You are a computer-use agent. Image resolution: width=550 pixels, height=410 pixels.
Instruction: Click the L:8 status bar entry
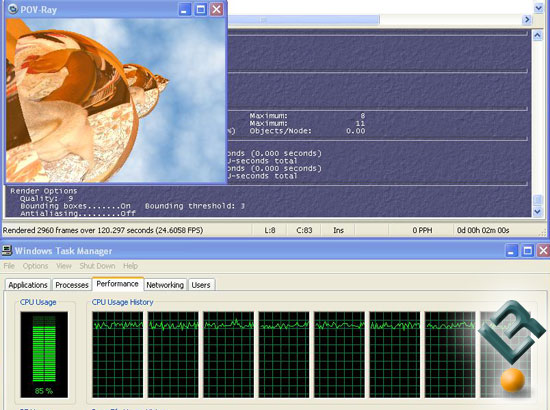click(270, 230)
